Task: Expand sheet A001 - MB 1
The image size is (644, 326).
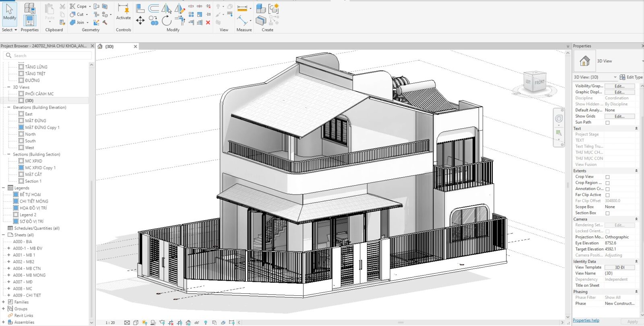Action: [9, 255]
